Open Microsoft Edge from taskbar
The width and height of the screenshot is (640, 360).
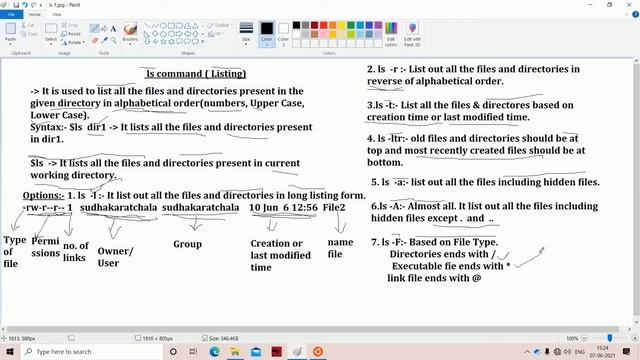[x=214, y=351]
